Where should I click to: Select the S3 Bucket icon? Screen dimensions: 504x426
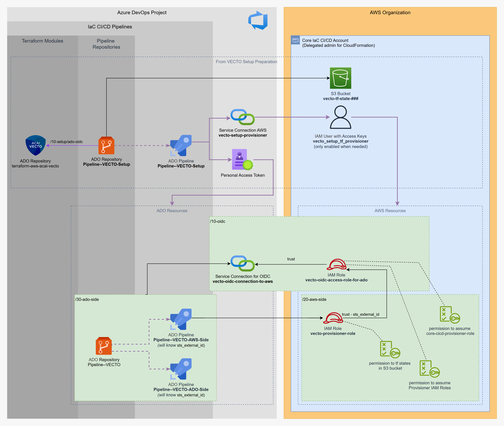341,78
